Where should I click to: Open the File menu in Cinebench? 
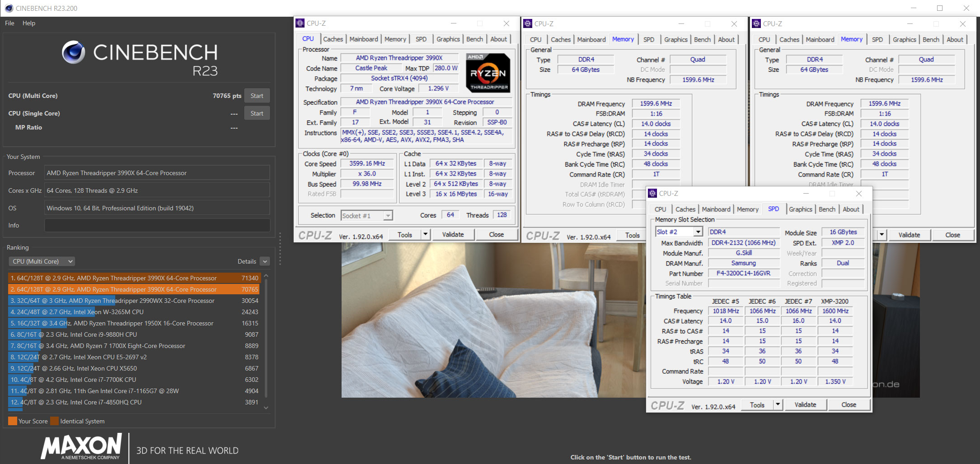point(9,23)
